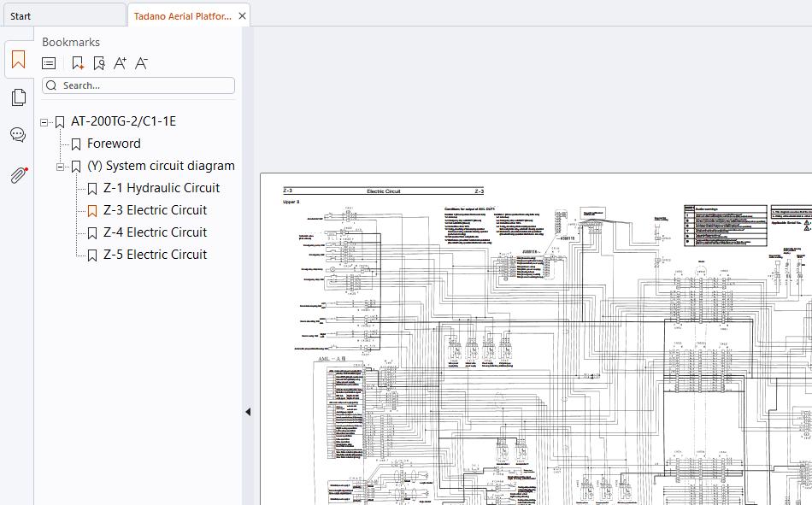Select (Y) System circuit diagram bookmark
Viewport: 812px width, 505px height.
(161, 166)
